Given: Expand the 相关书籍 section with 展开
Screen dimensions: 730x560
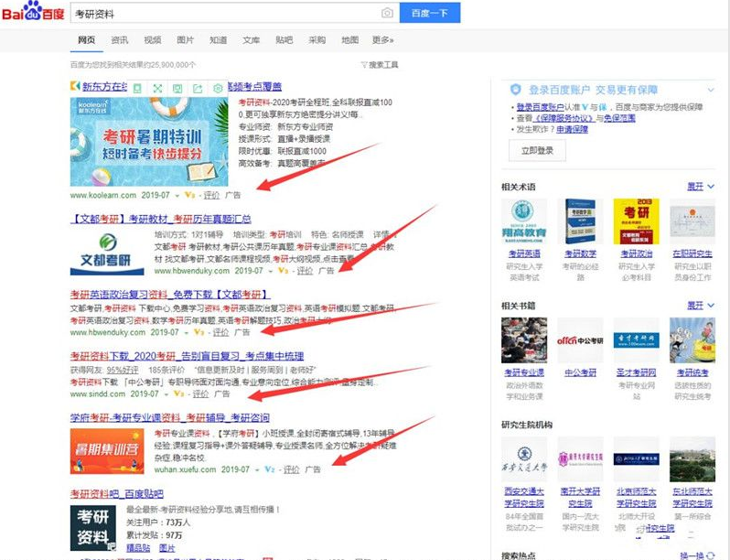Looking at the screenshot, I should (x=699, y=305).
